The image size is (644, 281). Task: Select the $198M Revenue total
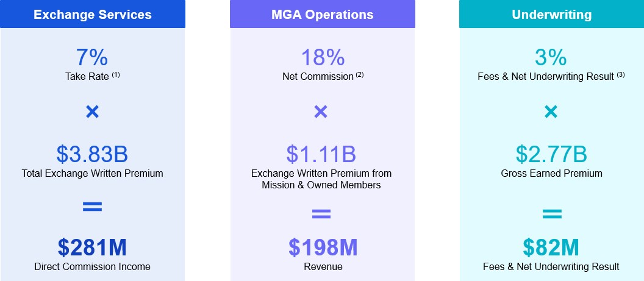(323, 247)
